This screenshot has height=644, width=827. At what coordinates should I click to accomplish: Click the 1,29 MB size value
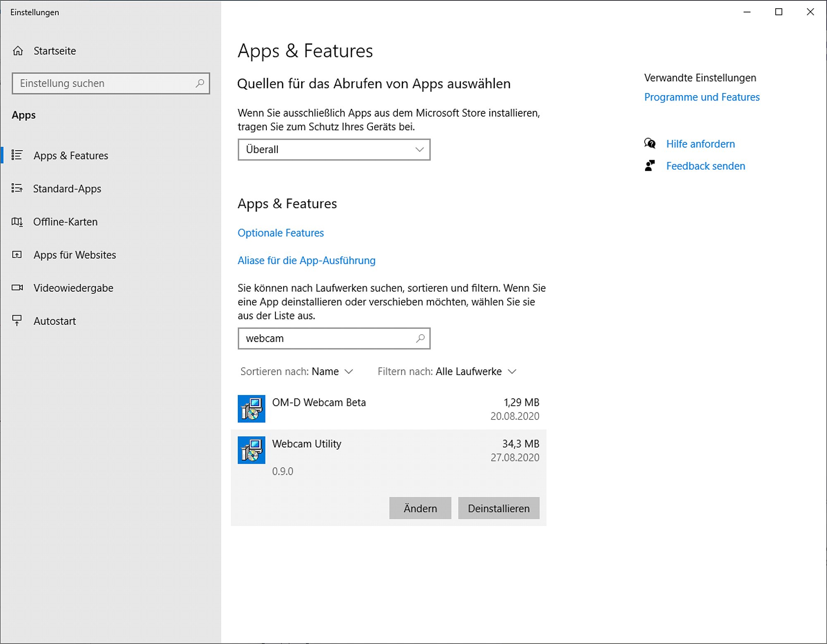point(521,402)
